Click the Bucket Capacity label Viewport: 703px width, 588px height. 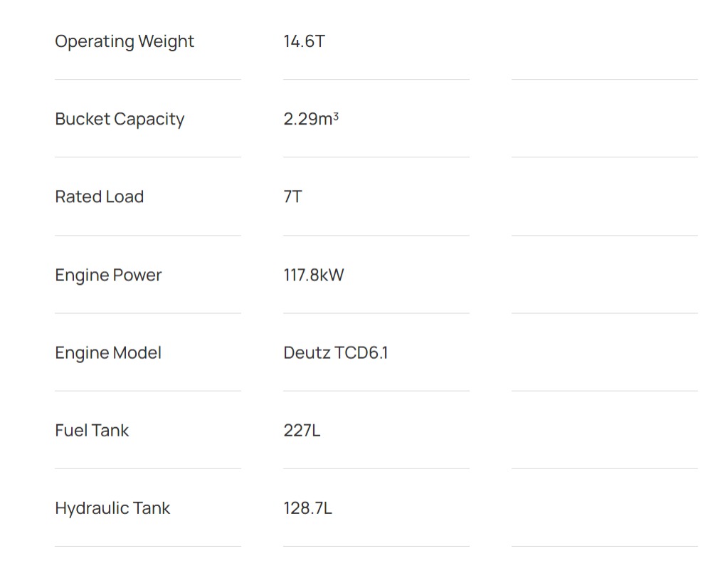(x=120, y=119)
